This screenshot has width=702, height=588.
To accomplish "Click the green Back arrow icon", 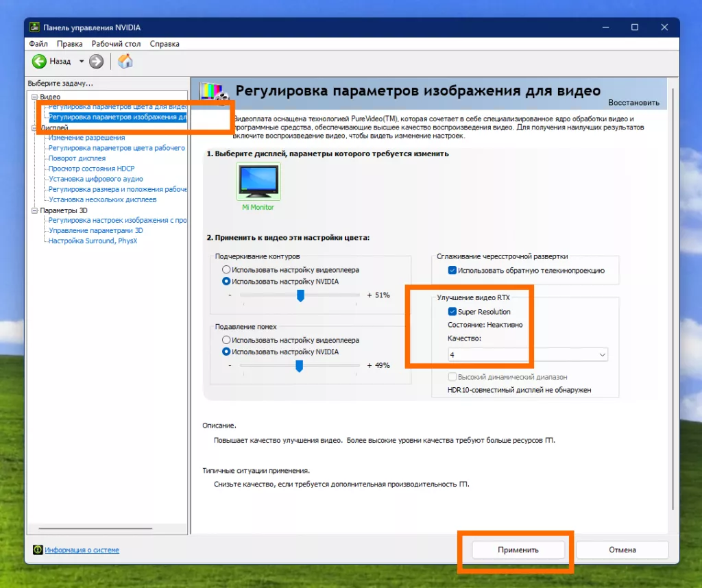I will pos(39,61).
